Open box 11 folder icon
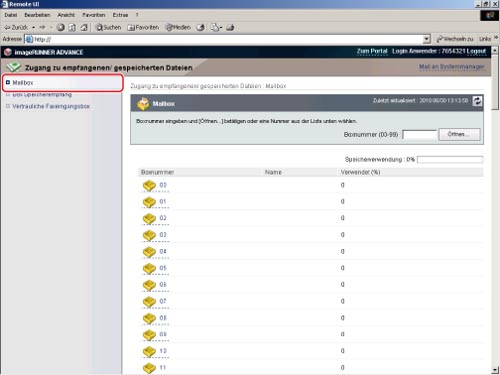 [149, 368]
